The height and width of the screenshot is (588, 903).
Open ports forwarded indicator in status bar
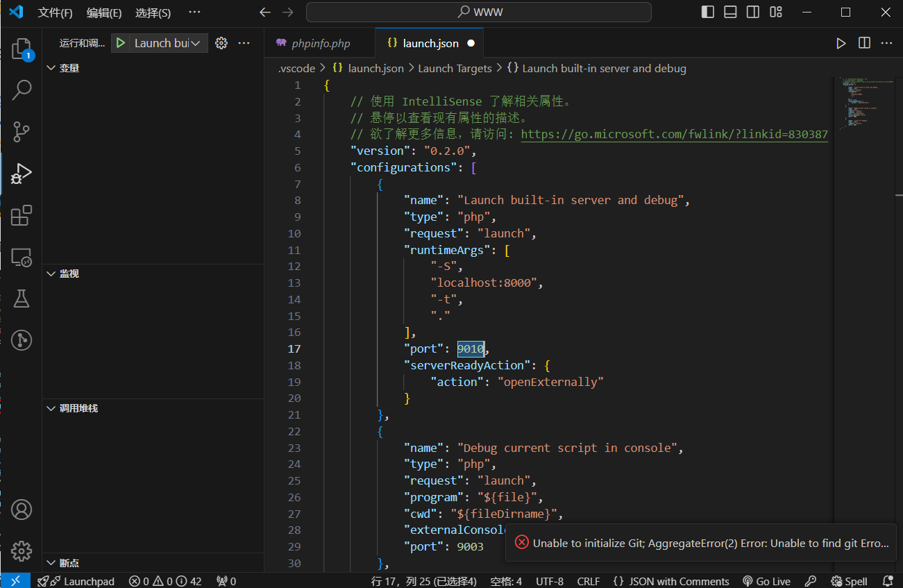click(x=226, y=581)
